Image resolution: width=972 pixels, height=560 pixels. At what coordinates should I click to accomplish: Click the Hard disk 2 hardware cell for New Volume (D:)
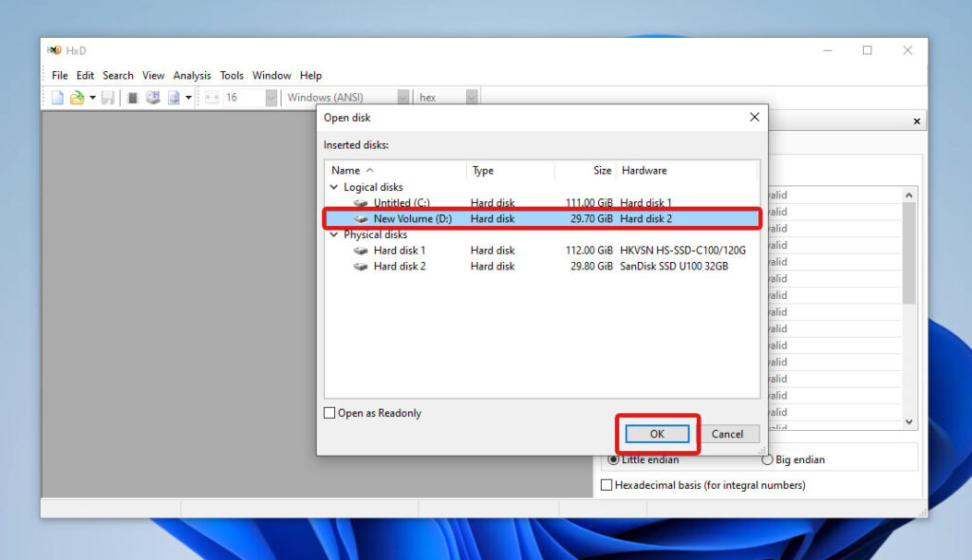[645, 219]
